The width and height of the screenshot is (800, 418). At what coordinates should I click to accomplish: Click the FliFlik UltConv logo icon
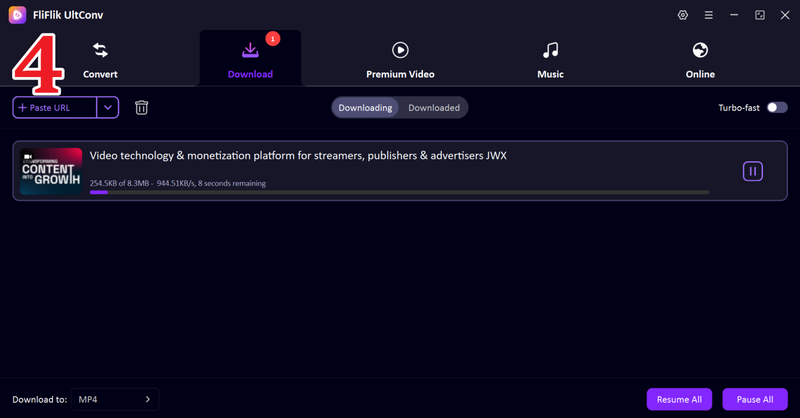point(17,15)
